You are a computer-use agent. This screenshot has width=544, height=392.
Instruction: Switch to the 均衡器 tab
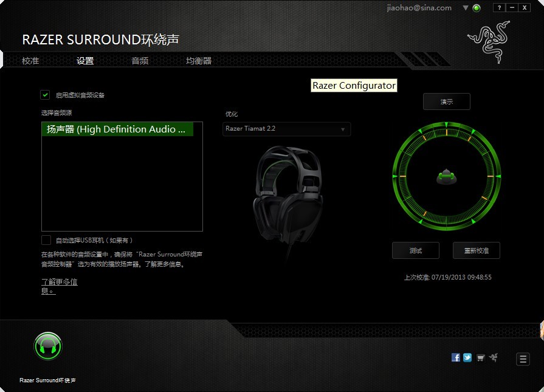pos(199,61)
